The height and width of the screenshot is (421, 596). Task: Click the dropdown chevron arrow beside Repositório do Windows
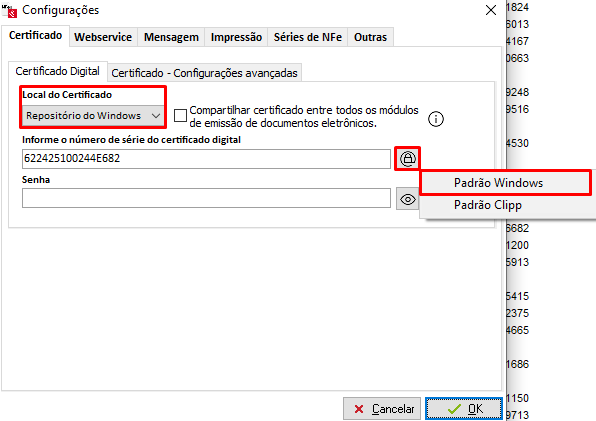click(156, 116)
